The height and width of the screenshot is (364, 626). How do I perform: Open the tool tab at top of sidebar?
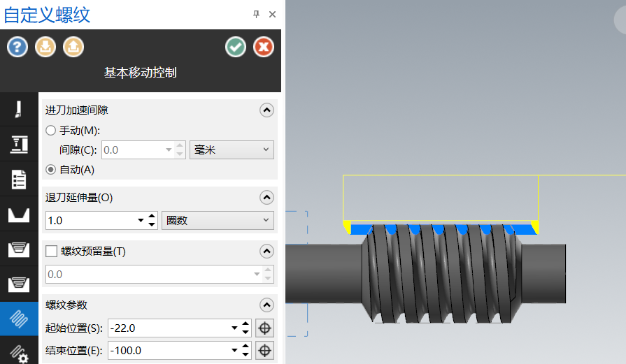point(19,109)
